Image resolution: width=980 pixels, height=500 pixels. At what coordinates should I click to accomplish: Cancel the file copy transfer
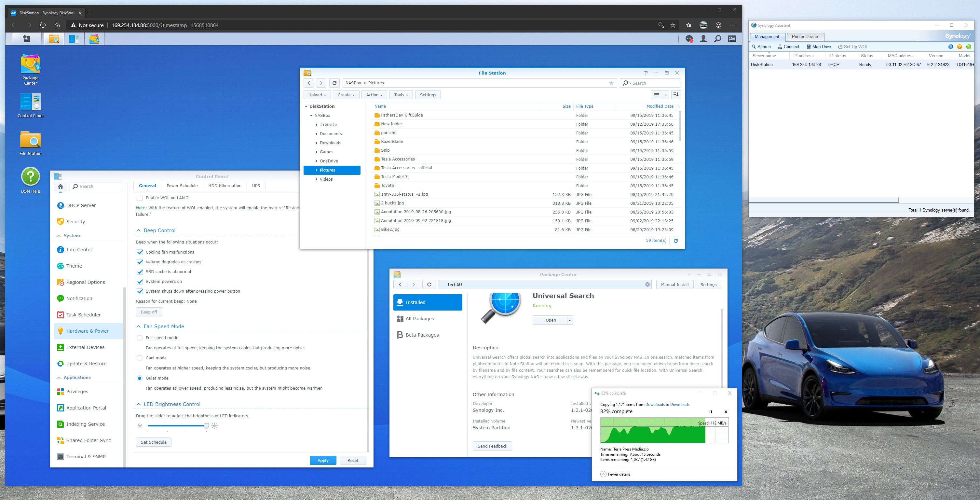point(726,412)
